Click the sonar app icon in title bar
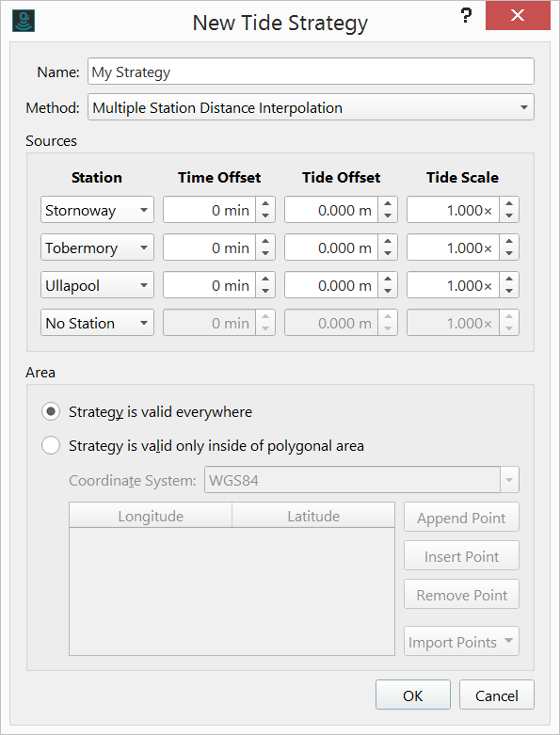The width and height of the screenshot is (560, 735). [x=24, y=21]
